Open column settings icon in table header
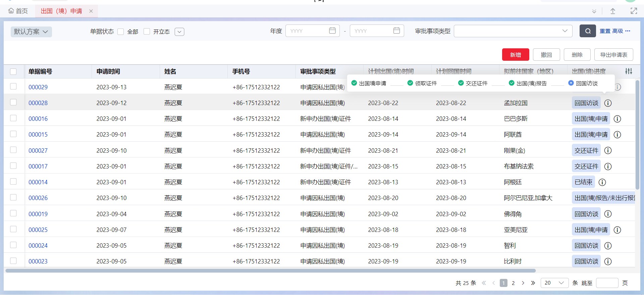The width and height of the screenshot is (644, 295). (x=629, y=71)
